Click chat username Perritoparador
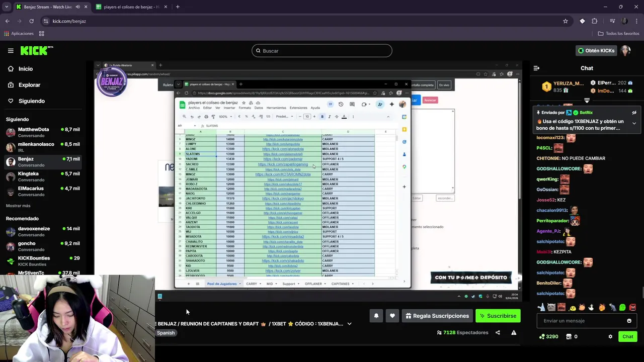 pyautogui.click(x=552, y=221)
